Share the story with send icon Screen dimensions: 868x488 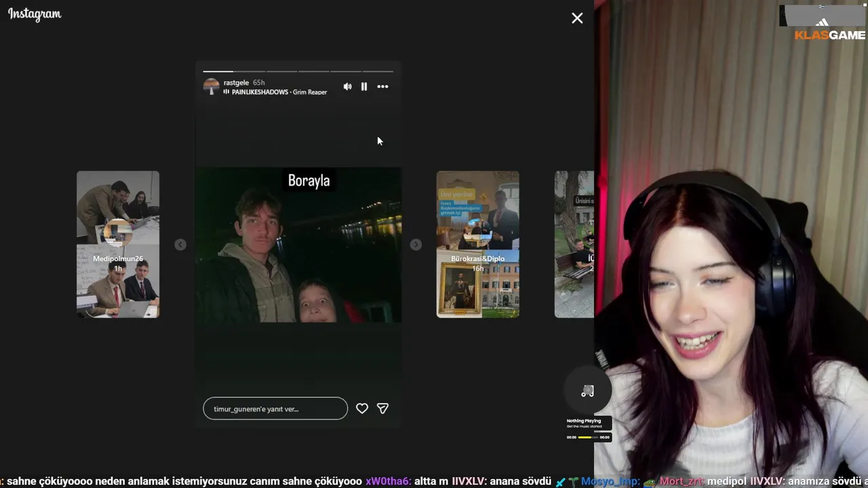382,409
